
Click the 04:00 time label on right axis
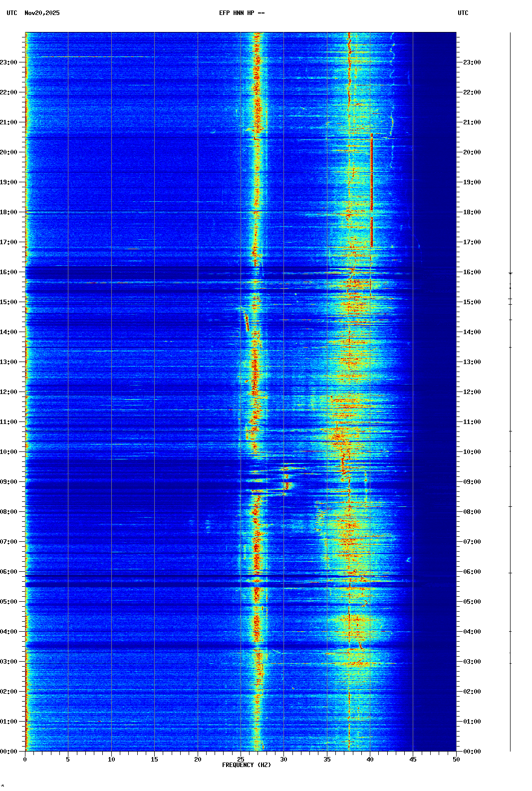coord(472,632)
